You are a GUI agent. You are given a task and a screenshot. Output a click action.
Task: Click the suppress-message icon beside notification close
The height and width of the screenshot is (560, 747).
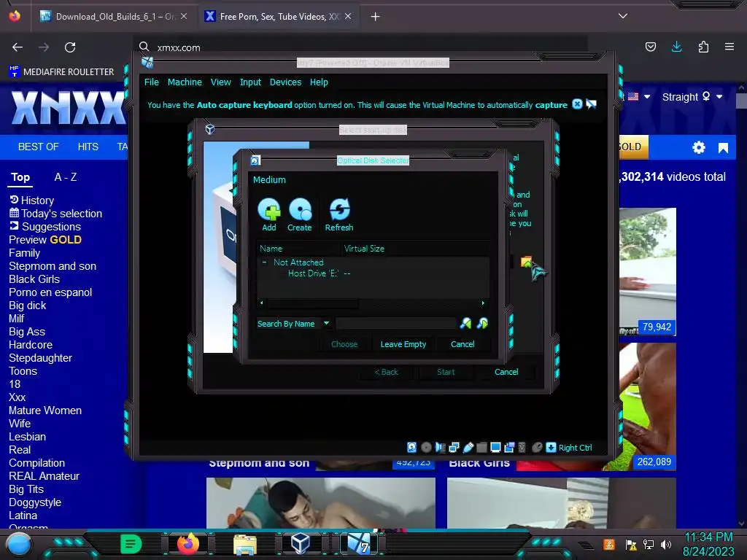coord(591,104)
